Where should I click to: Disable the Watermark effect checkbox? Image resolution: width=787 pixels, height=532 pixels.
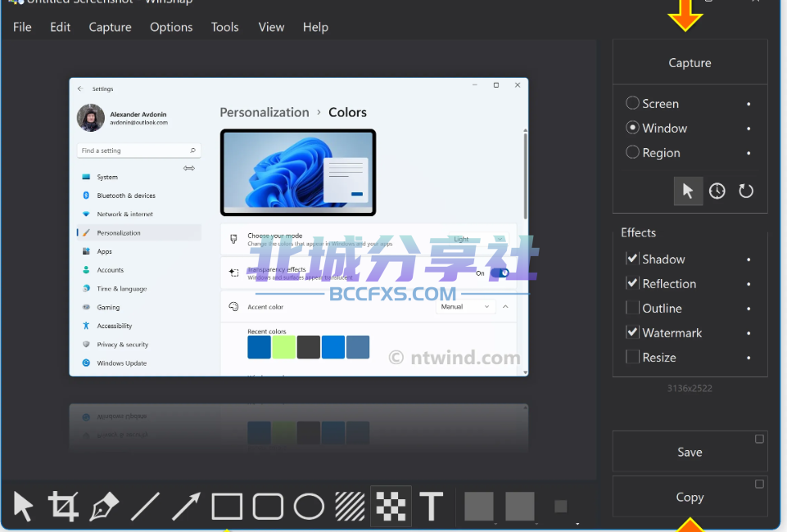pyautogui.click(x=632, y=332)
